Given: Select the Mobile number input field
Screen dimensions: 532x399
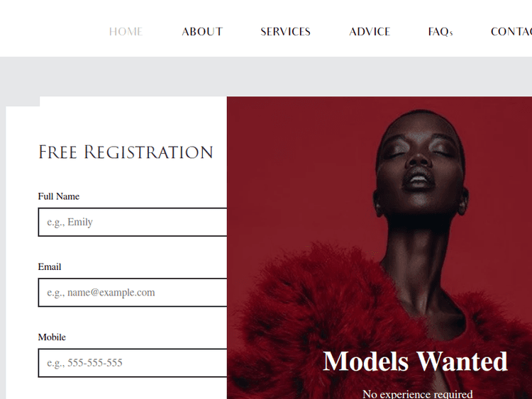Looking at the screenshot, I should [x=133, y=363].
